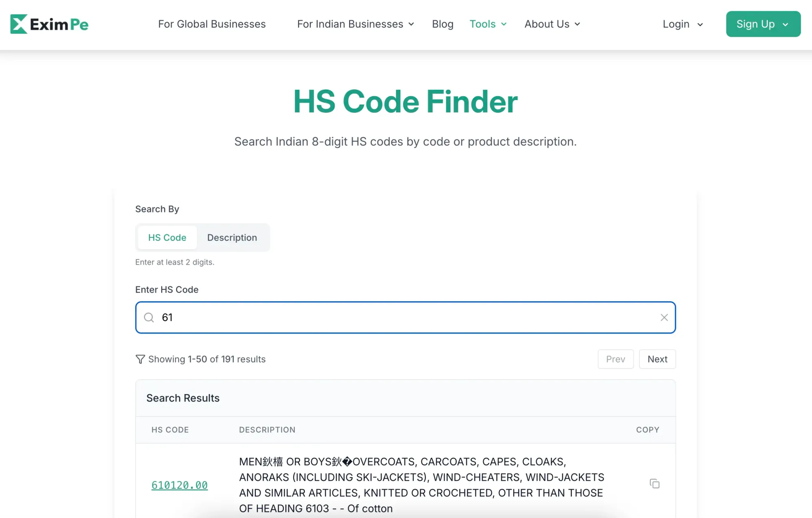
Task: Expand For Indian Businesses dropdown
Action: (355, 24)
